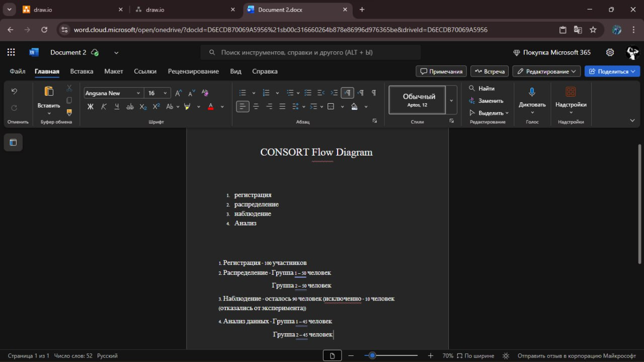Toggle show paragraph marks ¶

[374, 93]
